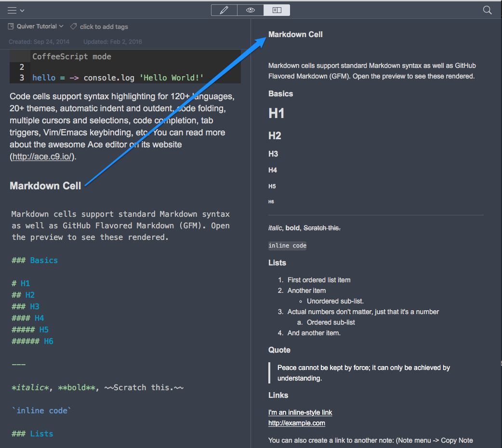
Task: Click the rendered "inline code" chip in the preview
Action: point(287,246)
